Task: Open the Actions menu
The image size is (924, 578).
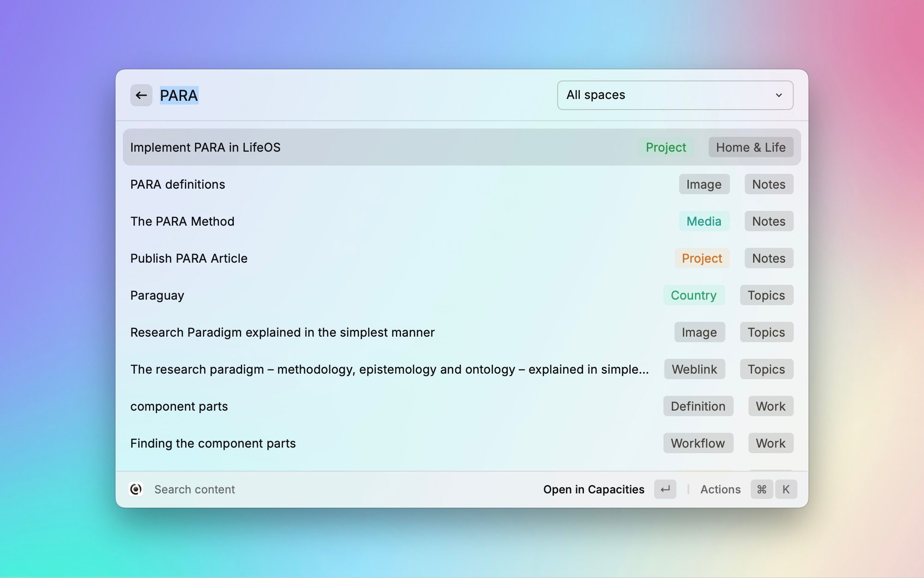Action: pyautogui.click(x=720, y=489)
